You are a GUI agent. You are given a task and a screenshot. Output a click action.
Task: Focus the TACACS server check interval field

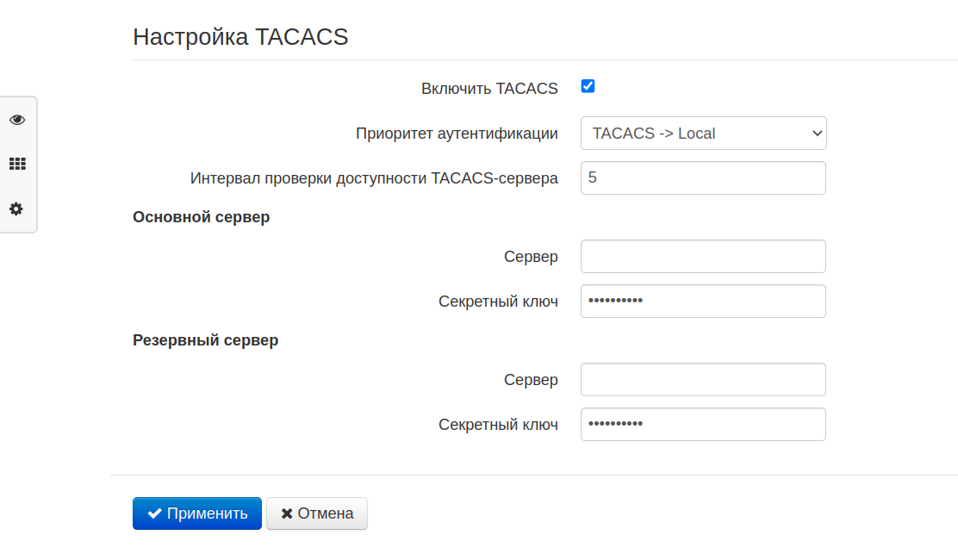tap(703, 178)
